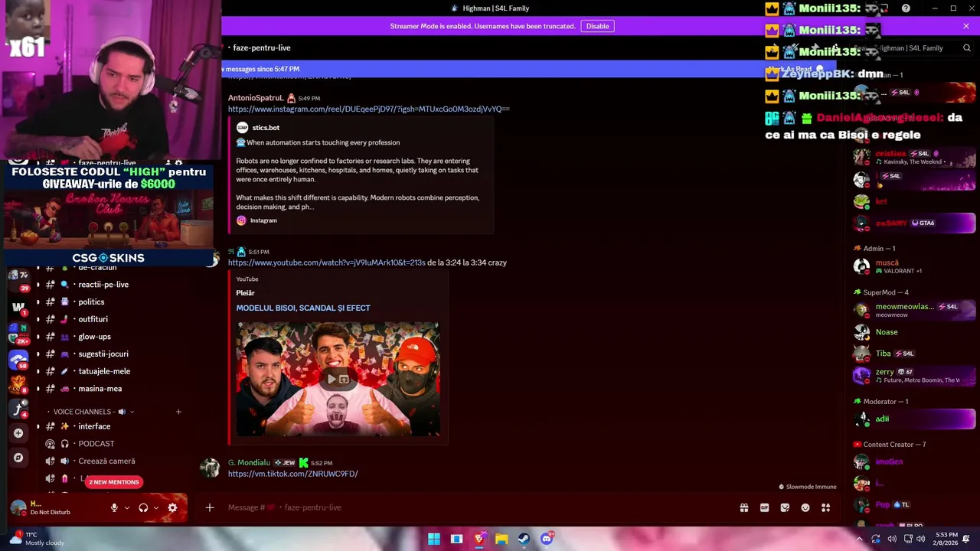
Task: Select member adiii under Moderator
Action: 914,419
